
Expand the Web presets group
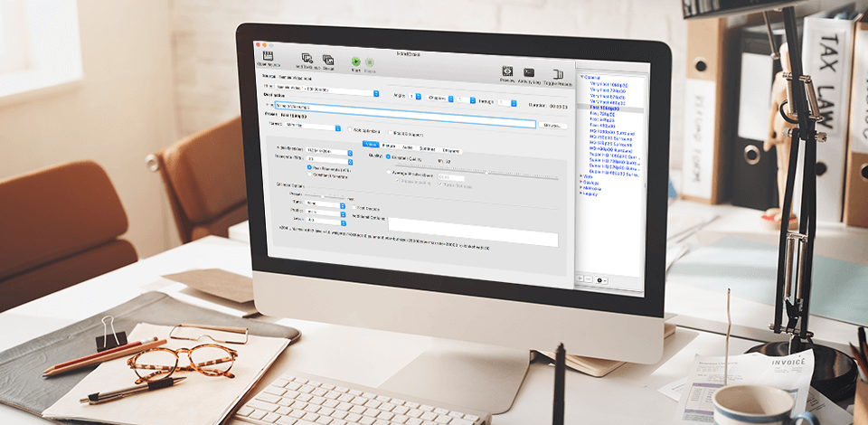point(581,176)
